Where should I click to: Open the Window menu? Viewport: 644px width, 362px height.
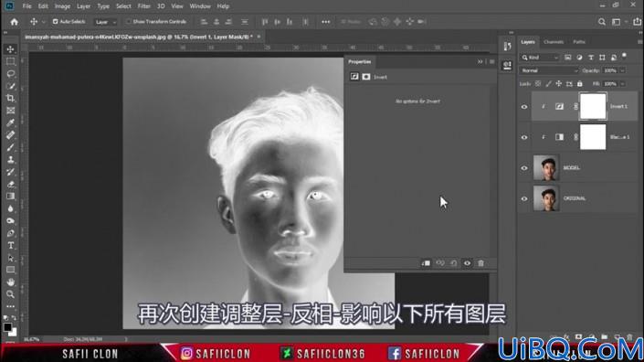click(x=200, y=6)
